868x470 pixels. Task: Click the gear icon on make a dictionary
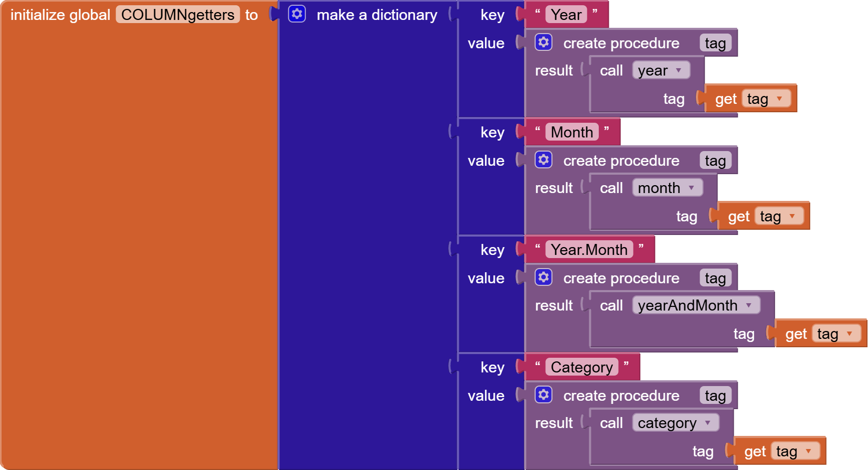coord(297,14)
